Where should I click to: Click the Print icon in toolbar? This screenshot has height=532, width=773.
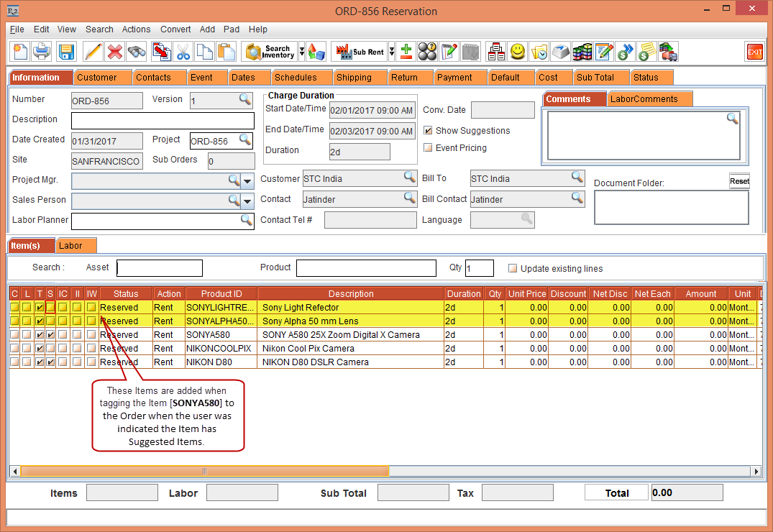pos(42,52)
